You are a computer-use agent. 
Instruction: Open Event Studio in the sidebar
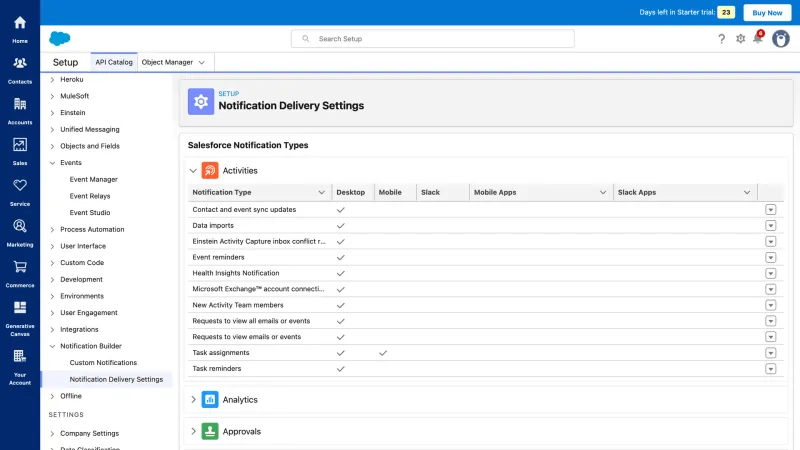90,213
